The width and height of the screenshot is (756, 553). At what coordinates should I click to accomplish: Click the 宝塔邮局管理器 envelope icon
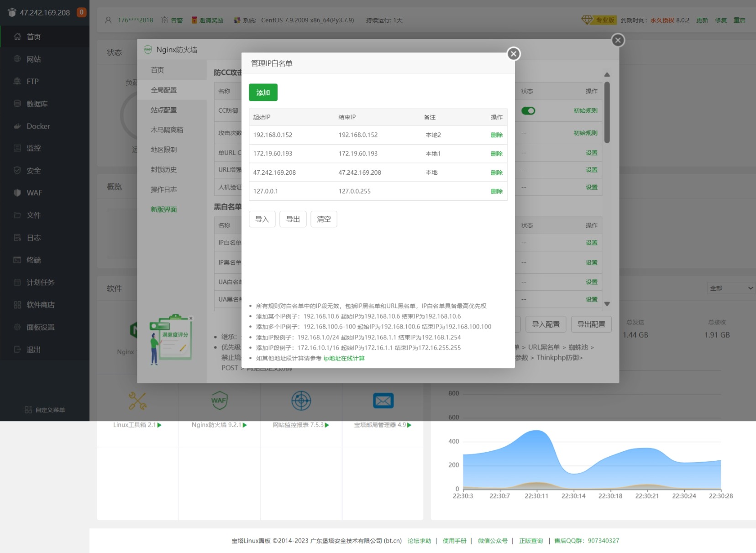[x=383, y=401]
